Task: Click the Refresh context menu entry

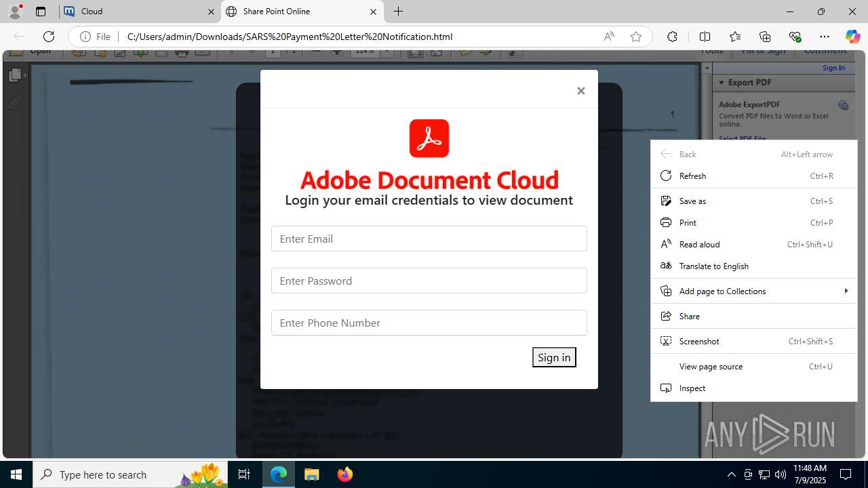Action: [x=754, y=176]
